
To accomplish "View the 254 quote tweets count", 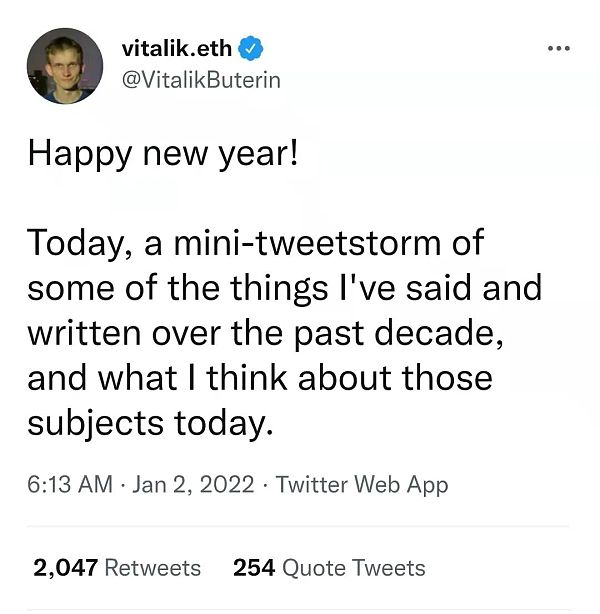I will click(x=253, y=568).
